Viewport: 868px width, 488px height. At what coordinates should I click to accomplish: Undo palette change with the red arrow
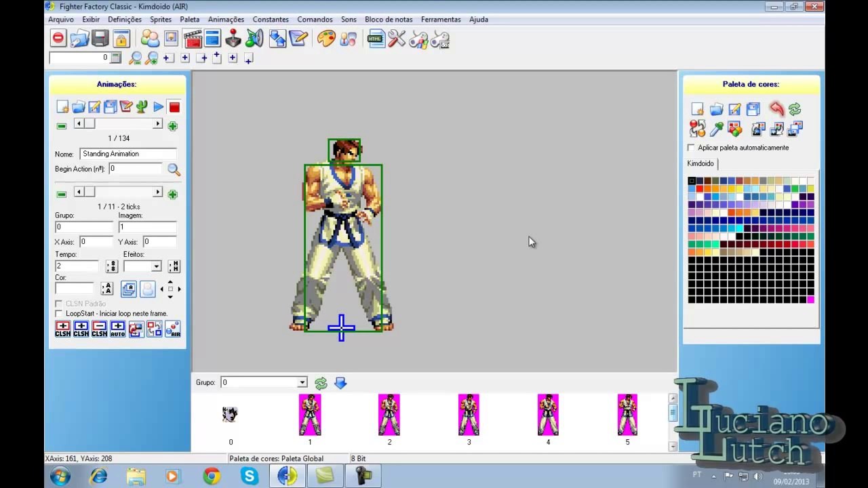[776, 109]
